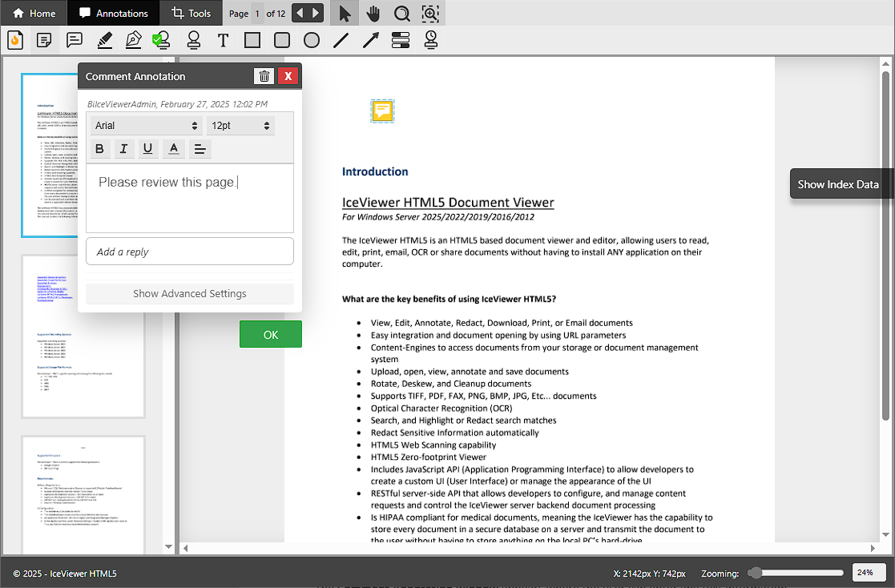
Task: Activate the hand pan tool
Action: [373, 14]
